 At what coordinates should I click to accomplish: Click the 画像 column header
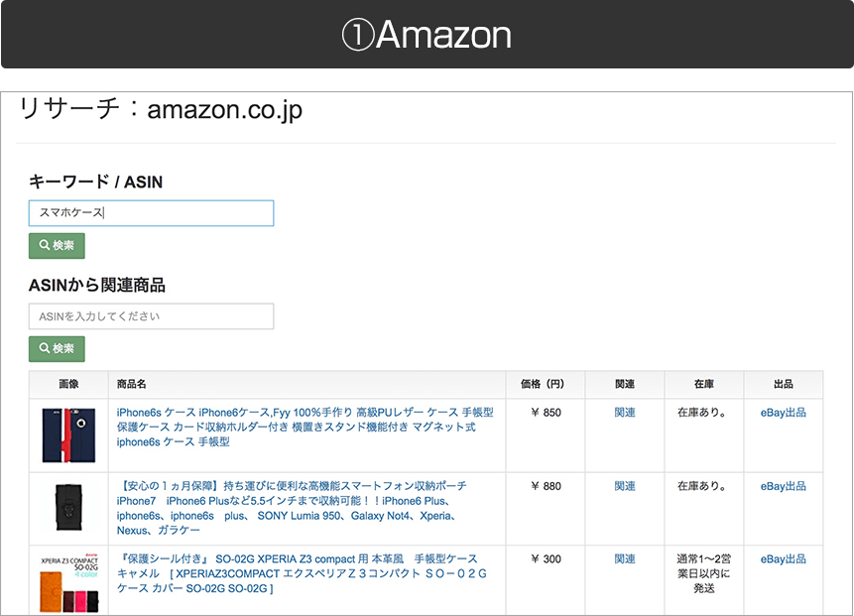point(68,385)
